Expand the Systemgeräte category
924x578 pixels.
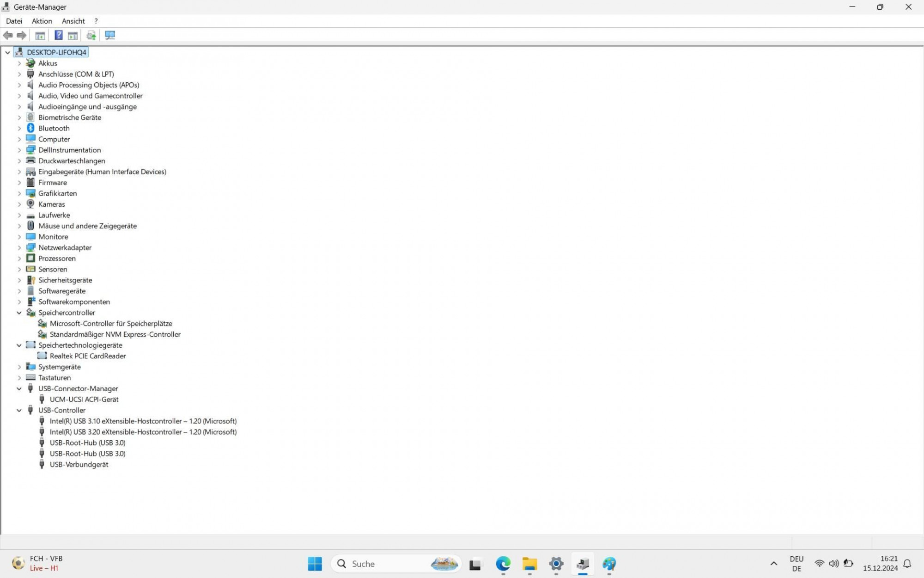(x=19, y=367)
